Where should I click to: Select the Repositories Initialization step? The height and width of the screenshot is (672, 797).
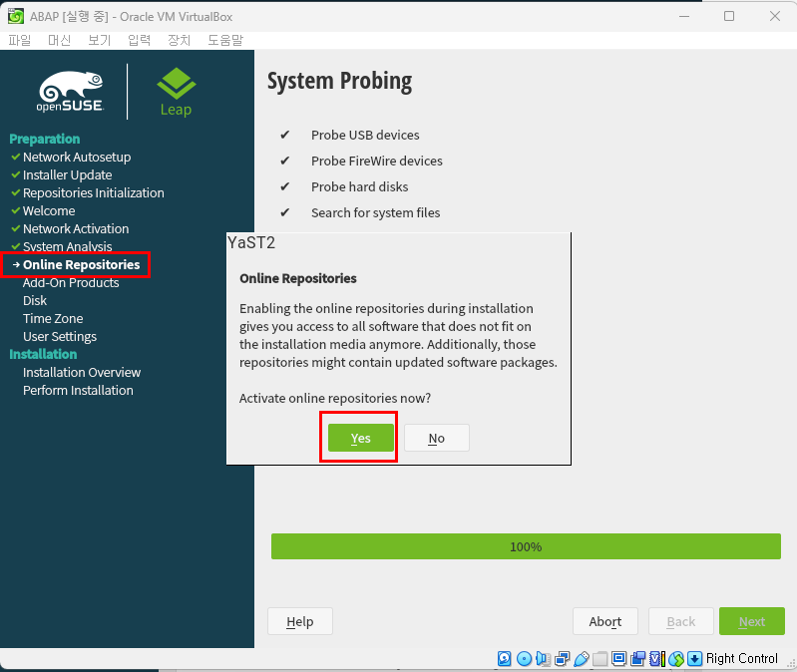pyautogui.click(x=94, y=193)
